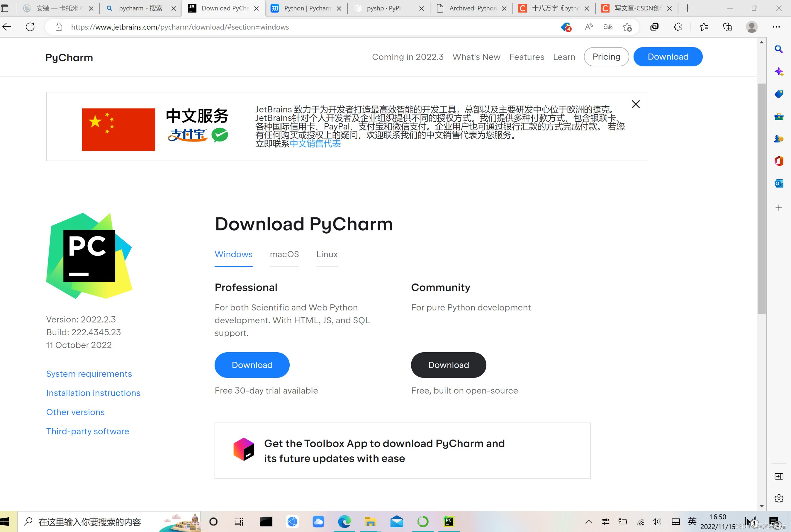Hide the sidebar using the collapse icon
This screenshot has height=532, width=791.
(x=779, y=476)
